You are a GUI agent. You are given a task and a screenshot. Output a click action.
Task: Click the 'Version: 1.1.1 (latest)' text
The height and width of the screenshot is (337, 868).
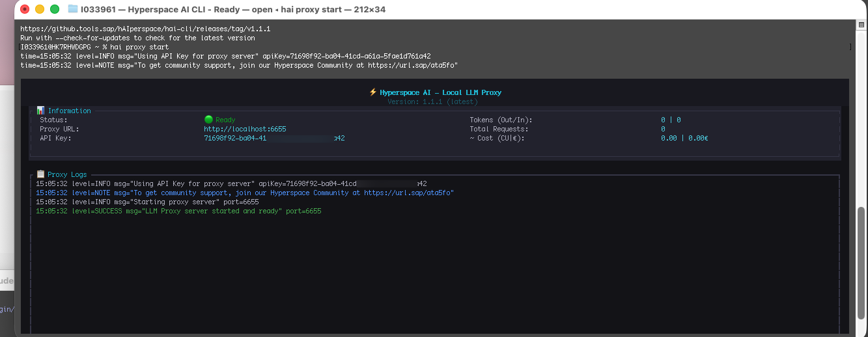pyautogui.click(x=432, y=101)
